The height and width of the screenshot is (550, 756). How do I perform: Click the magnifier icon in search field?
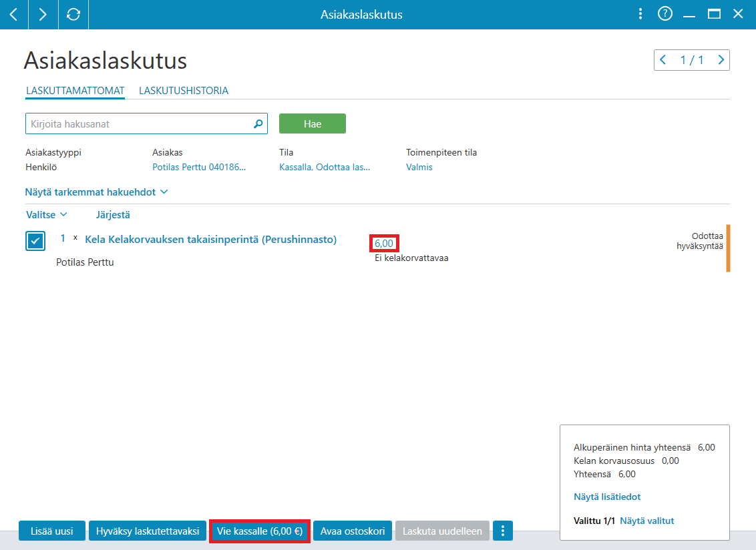[258, 124]
